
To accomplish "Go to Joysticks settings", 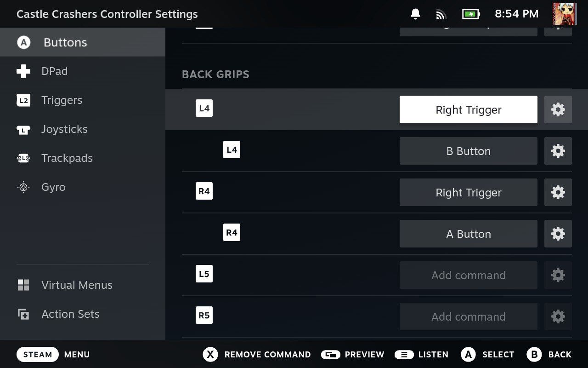I will [x=64, y=129].
